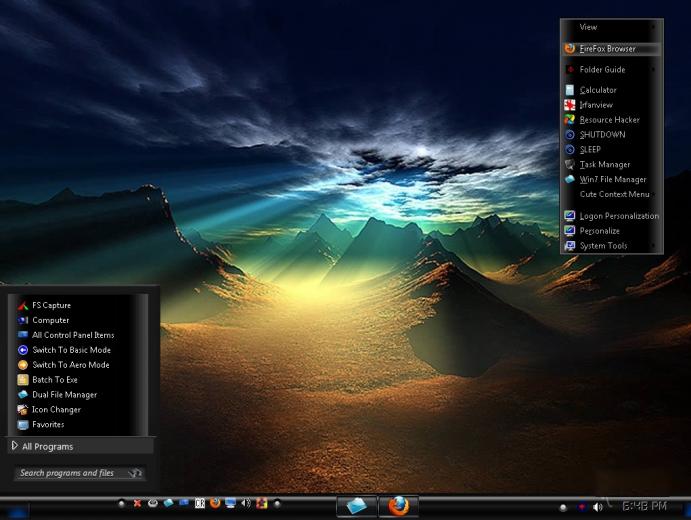Click the red tray icon beside volume

click(582, 507)
